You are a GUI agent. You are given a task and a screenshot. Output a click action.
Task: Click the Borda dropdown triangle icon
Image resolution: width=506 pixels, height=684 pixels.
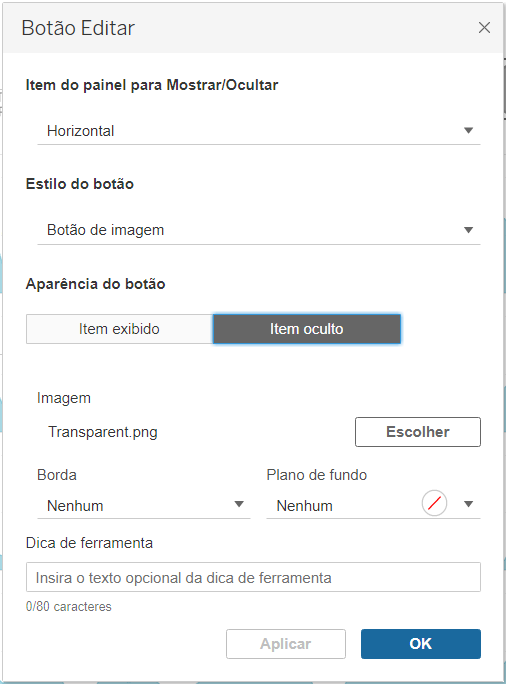click(239, 504)
